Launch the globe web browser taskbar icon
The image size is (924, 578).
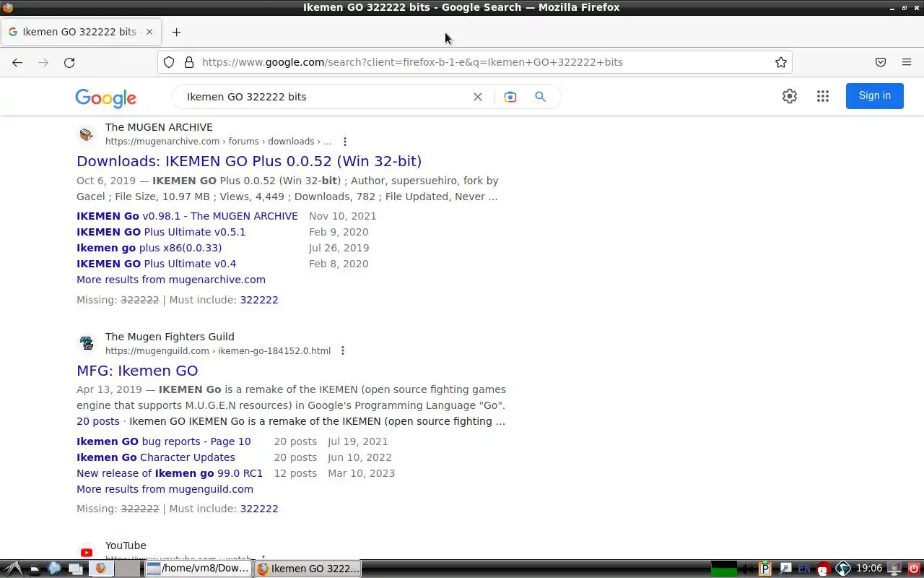pyautogui.click(x=55, y=569)
